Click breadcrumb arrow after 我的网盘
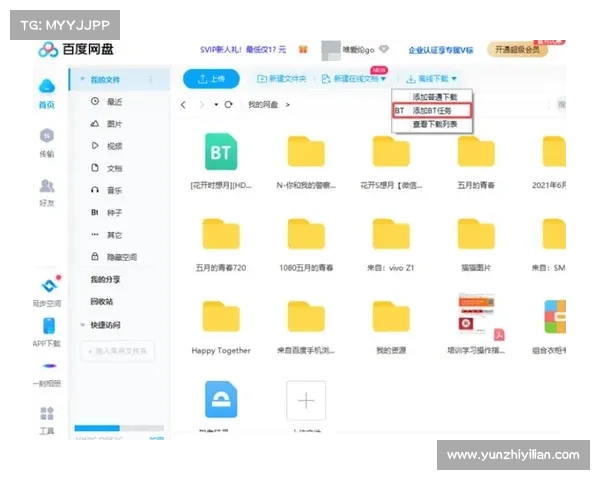Image resolution: width=600 pixels, height=480 pixels. tap(288, 104)
